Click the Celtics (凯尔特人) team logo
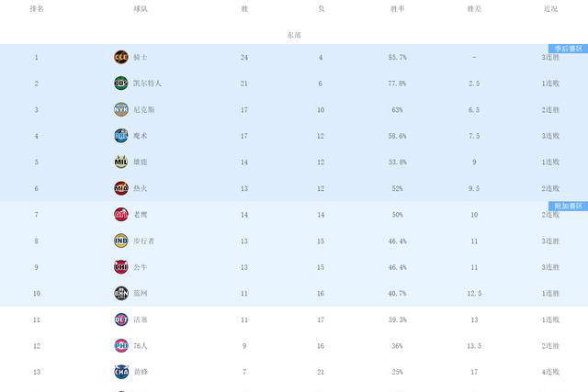 point(120,84)
